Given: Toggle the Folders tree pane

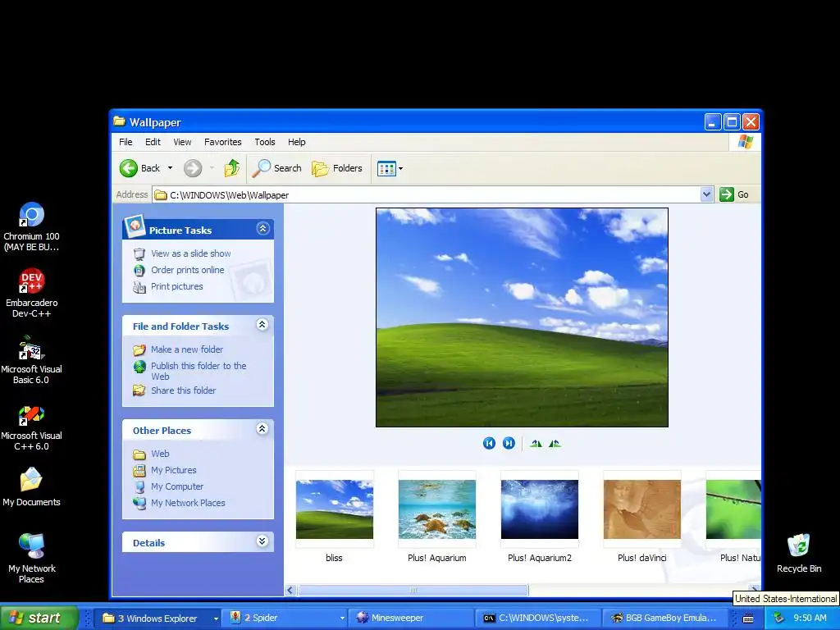Looking at the screenshot, I should [337, 168].
